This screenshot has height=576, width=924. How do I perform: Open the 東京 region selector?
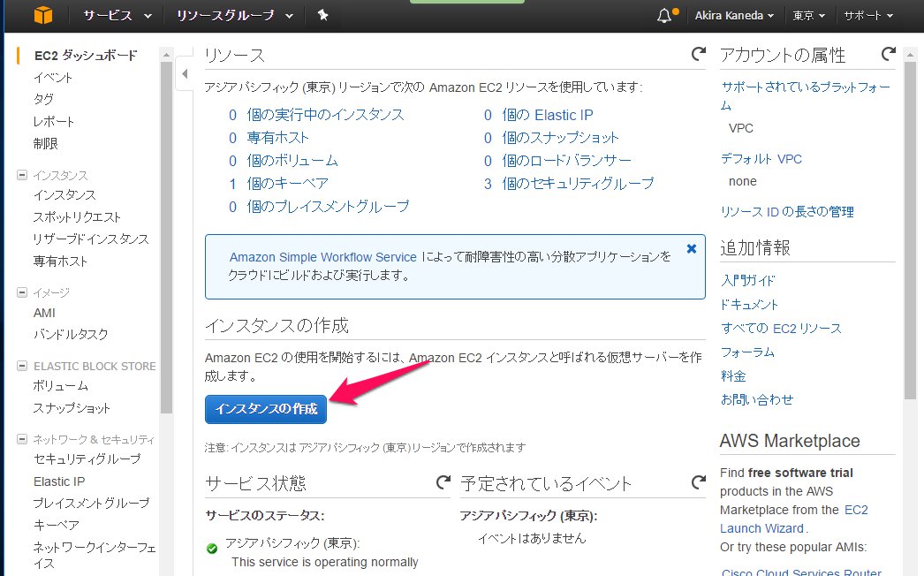(x=808, y=16)
